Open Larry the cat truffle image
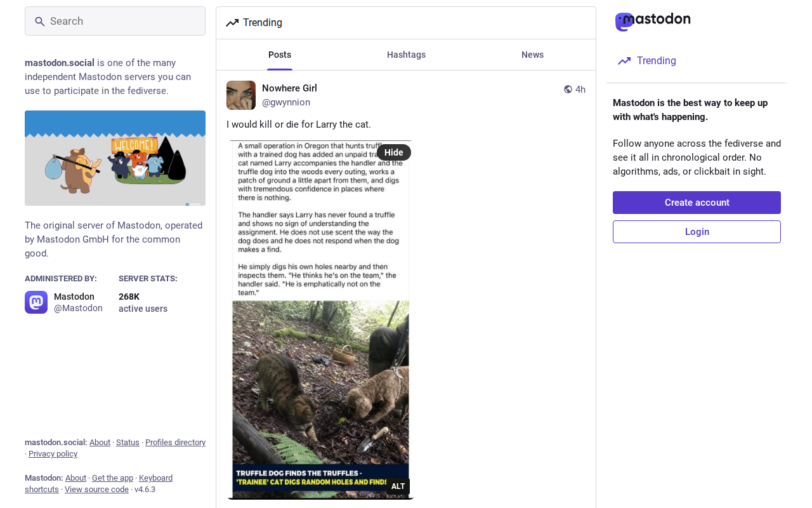Image resolution: width=812 pixels, height=508 pixels. 320,320
